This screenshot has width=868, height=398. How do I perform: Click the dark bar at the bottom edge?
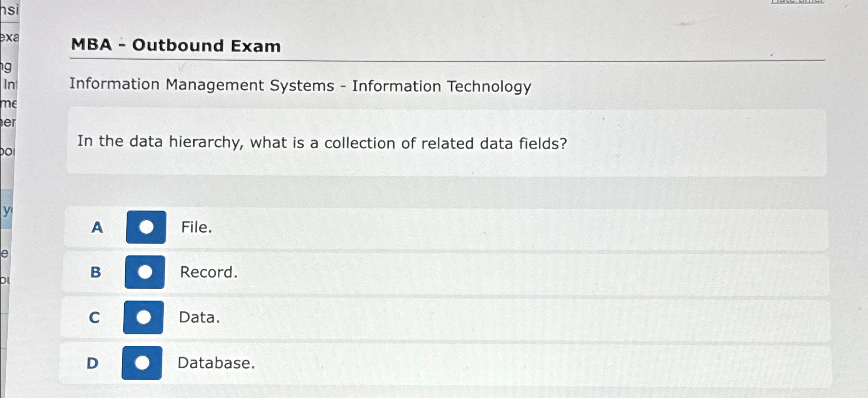pos(434,395)
